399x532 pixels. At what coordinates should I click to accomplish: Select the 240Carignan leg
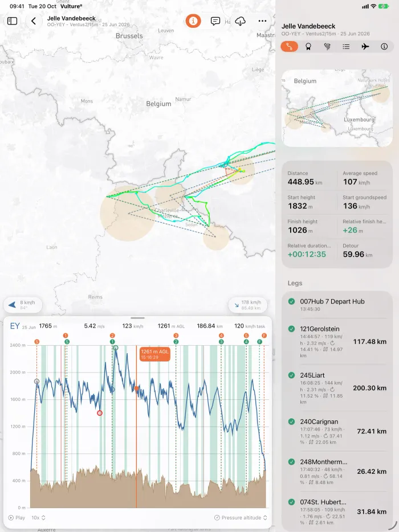[337, 431]
